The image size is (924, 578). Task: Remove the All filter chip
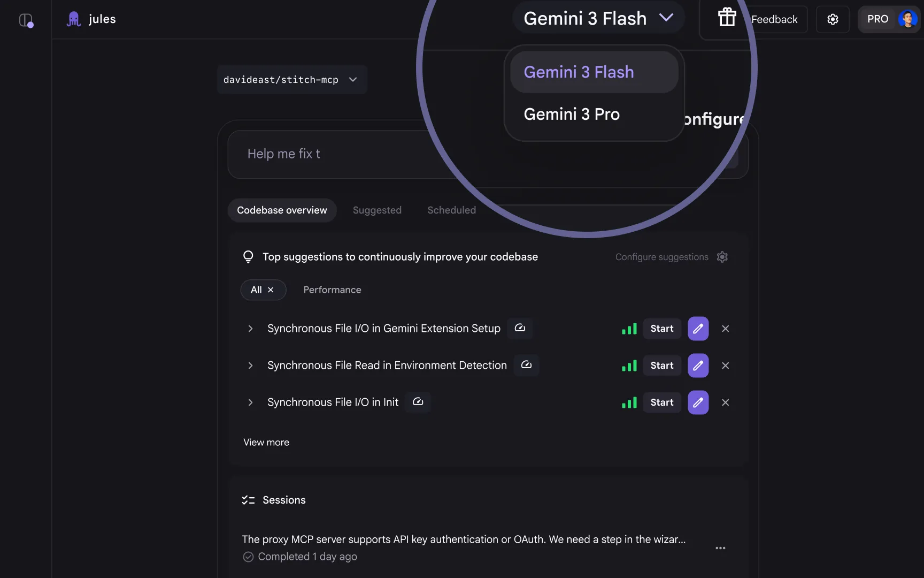click(272, 290)
